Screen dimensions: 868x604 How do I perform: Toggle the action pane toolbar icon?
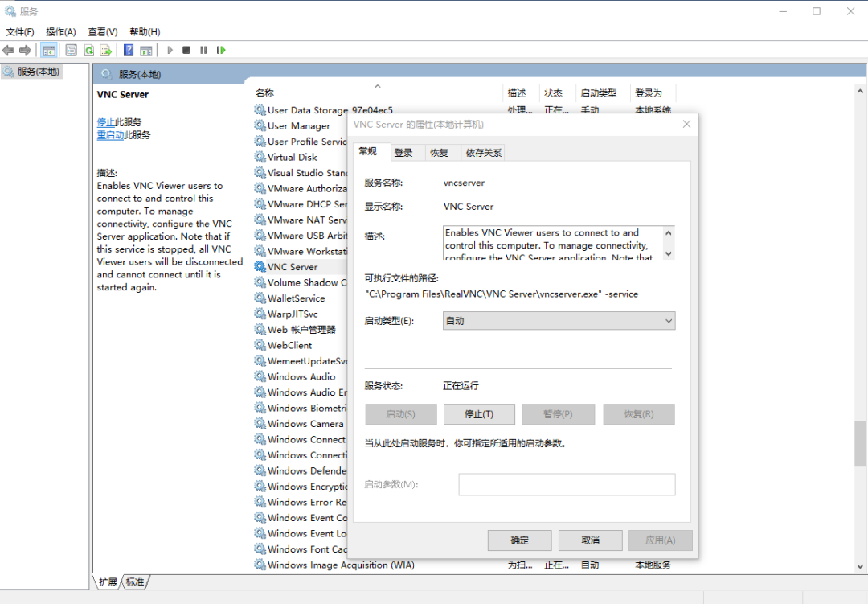click(145, 51)
